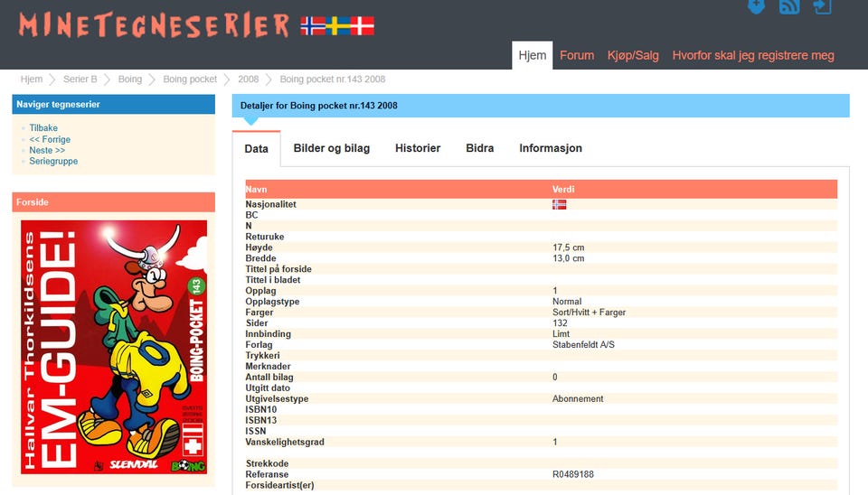Image resolution: width=868 pixels, height=495 pixels.
Task: Click the 2008 breadcrumb link
Action: tap(248, 79)
